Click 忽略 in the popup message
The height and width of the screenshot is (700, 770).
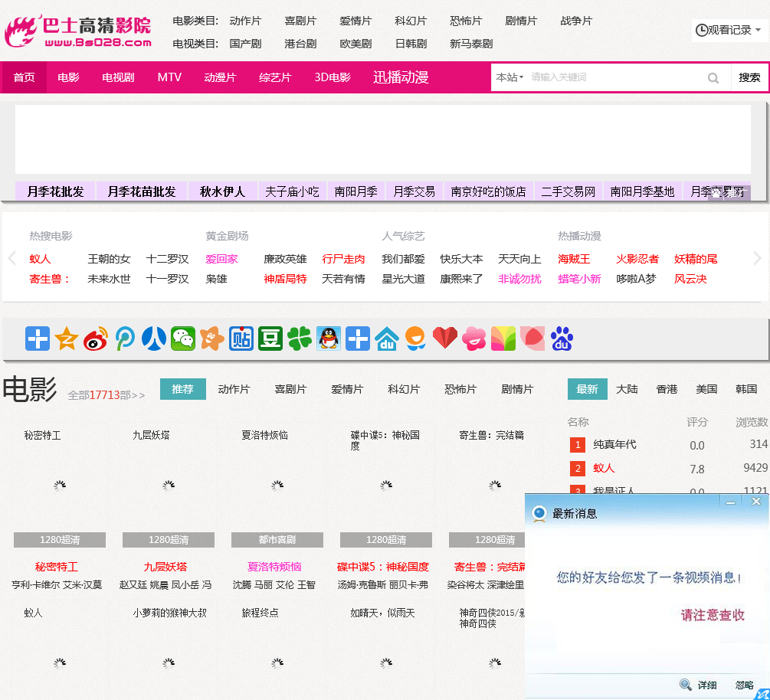click(744, 685)
